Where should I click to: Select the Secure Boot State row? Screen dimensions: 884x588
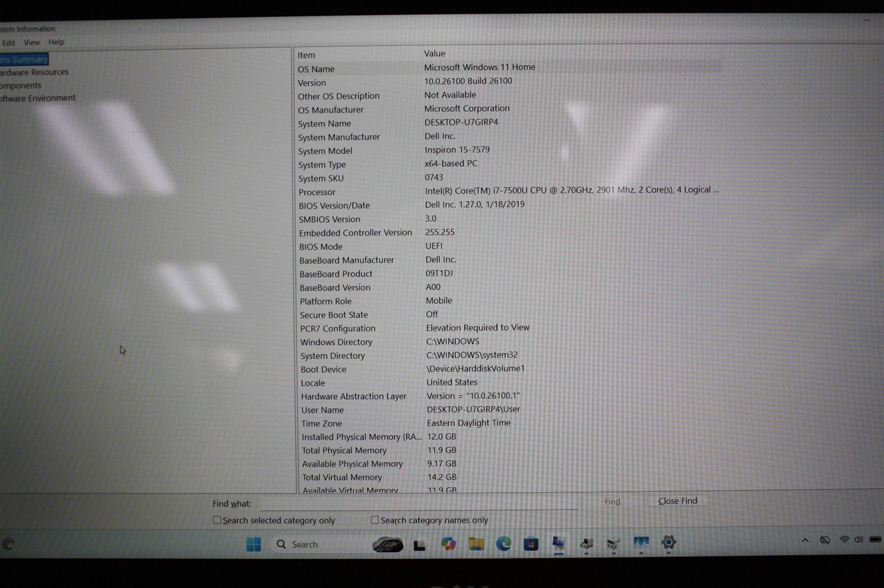point(509,314)
